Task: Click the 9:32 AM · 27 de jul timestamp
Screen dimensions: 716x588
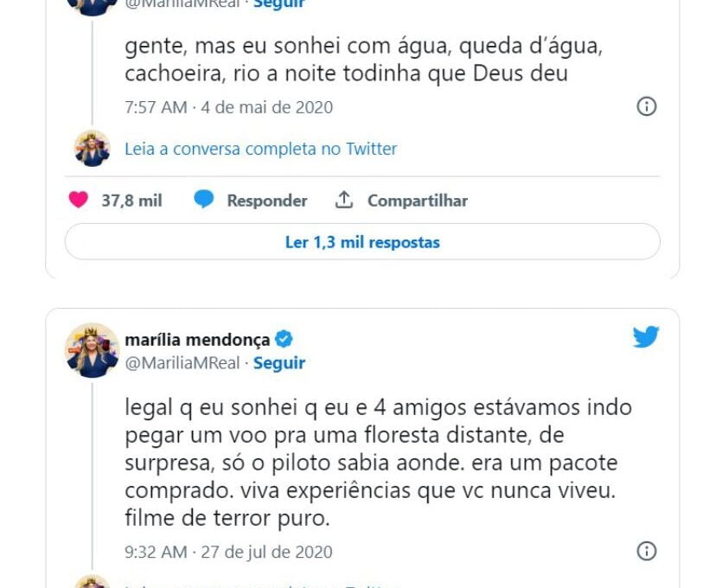Action: [x=228, y=552]
